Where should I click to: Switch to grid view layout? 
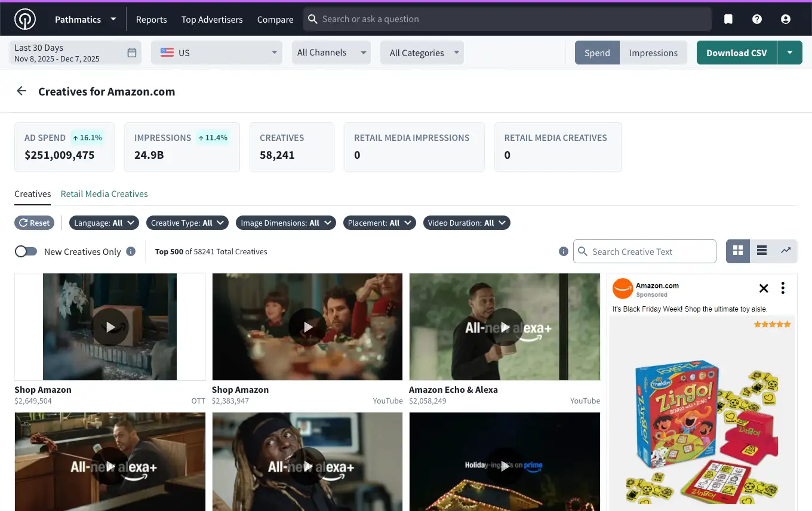point(738,251)
